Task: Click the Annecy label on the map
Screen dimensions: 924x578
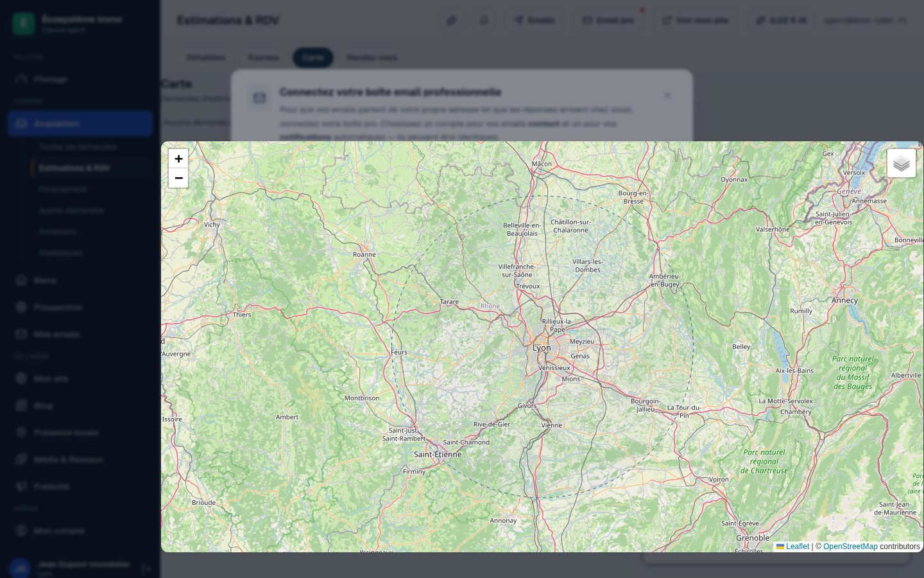Action: [844, 300]
